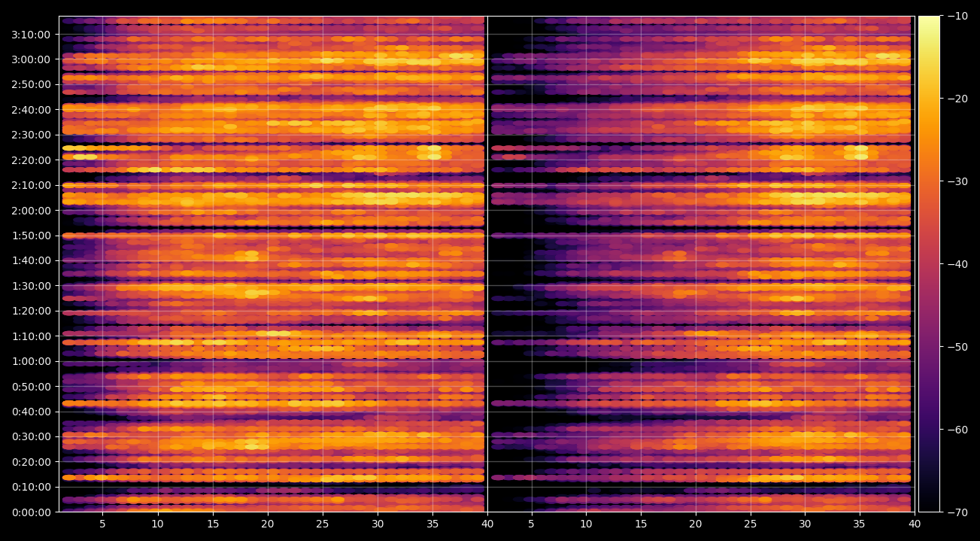
Task: Click x-axis label 10 under left heatmap
Action: tap(157, 524)
